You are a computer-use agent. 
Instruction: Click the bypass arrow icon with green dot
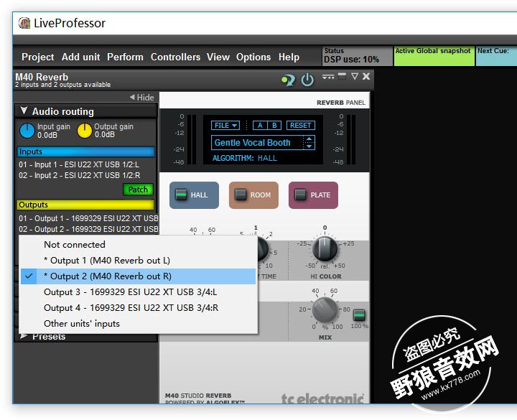pyautogui.click(x=288, y=80)
